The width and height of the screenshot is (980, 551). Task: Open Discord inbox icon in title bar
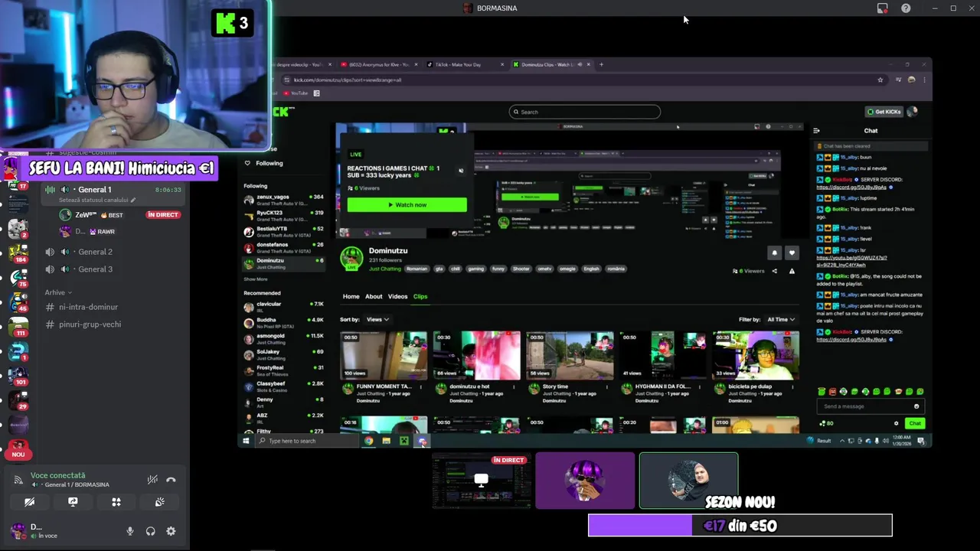pos(883,8)
